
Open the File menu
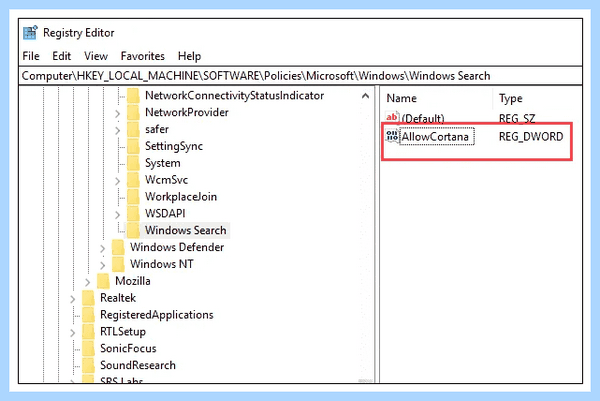coord(31,56)
